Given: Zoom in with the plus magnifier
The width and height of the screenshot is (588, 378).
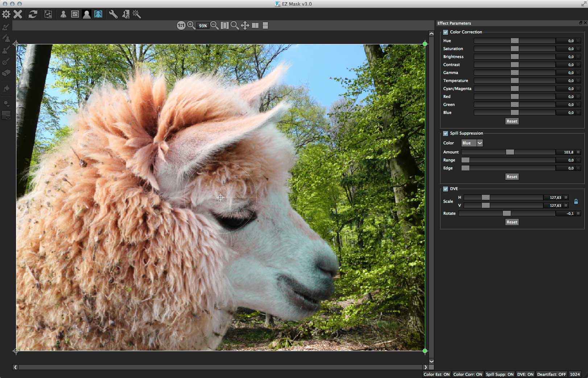Looking at the screenshot, I should [191, 25].
